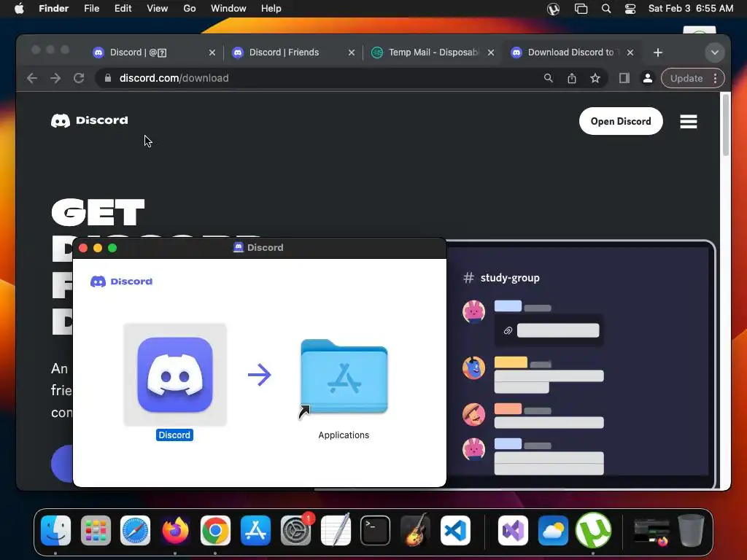Launch Launchpad from the dock
The height and width of the screenshot is (560, 747).
[x=96, y=530]
